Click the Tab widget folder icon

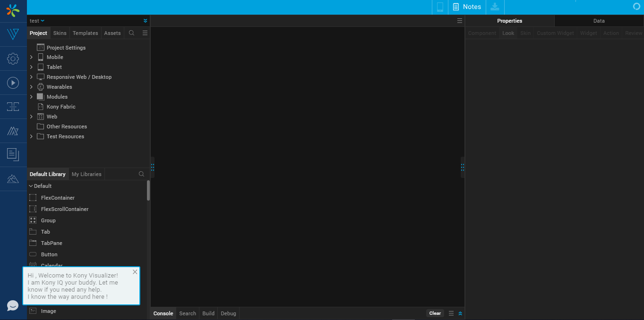coord(33,232)
